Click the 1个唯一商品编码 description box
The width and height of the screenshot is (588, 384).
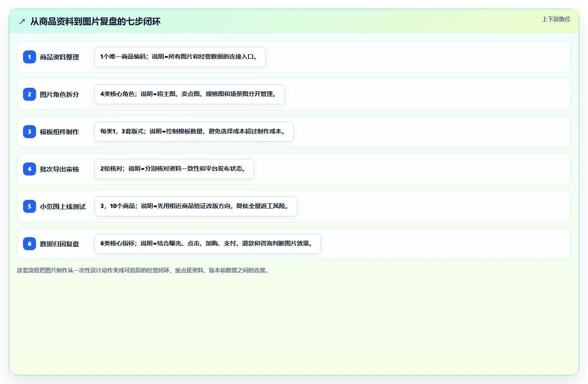tap(180, 57)
